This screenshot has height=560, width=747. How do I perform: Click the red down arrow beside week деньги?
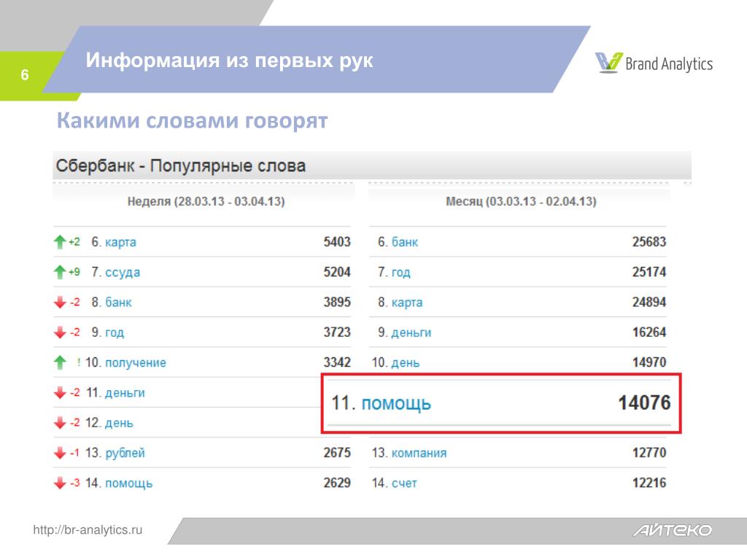click(x=60, y=393)
